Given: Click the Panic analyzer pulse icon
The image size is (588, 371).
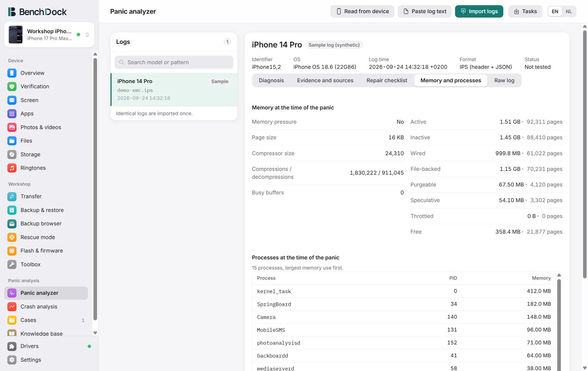Looking at the screenshot, I should tap(12, 293).
